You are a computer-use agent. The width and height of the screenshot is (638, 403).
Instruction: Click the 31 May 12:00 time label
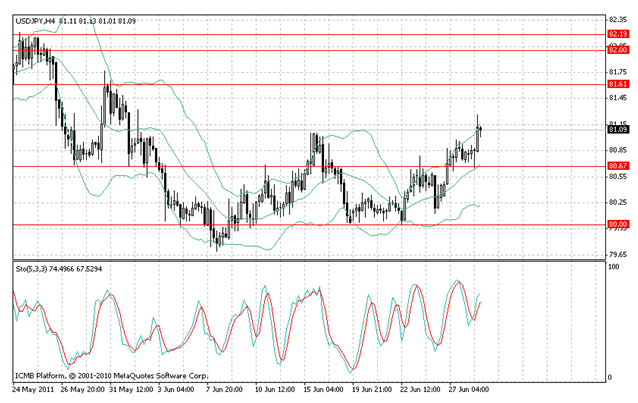click(x=129, y=388)
